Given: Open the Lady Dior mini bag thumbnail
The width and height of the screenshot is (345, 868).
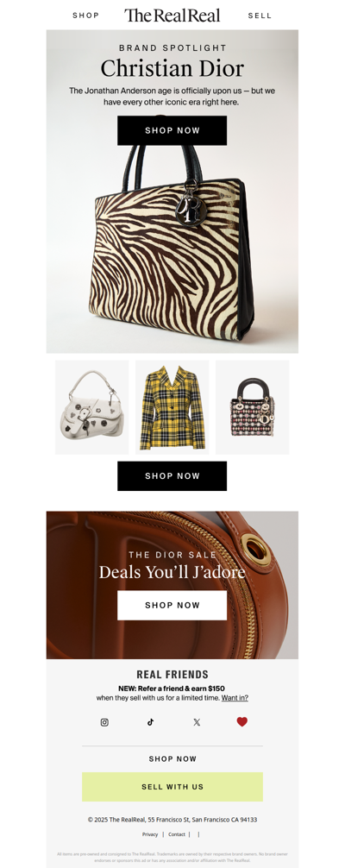Looking at the screenshot, I should click(x=253, y=407).
